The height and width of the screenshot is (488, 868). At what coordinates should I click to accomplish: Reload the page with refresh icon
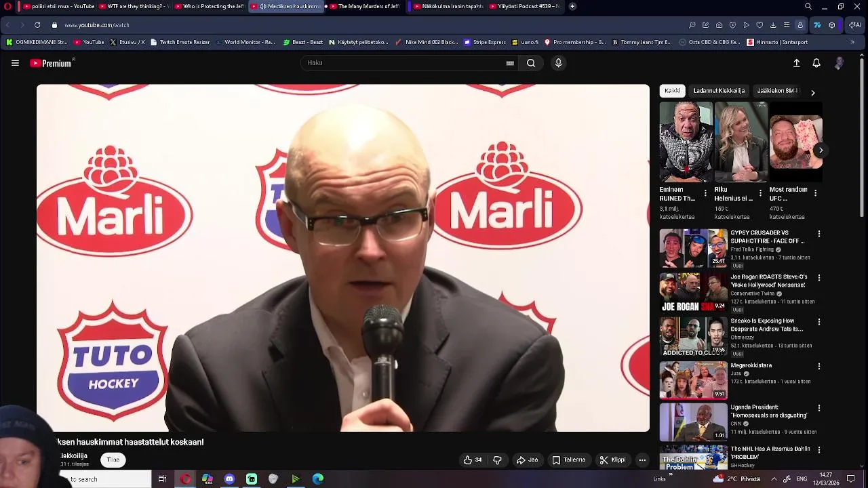pos(37,25)
